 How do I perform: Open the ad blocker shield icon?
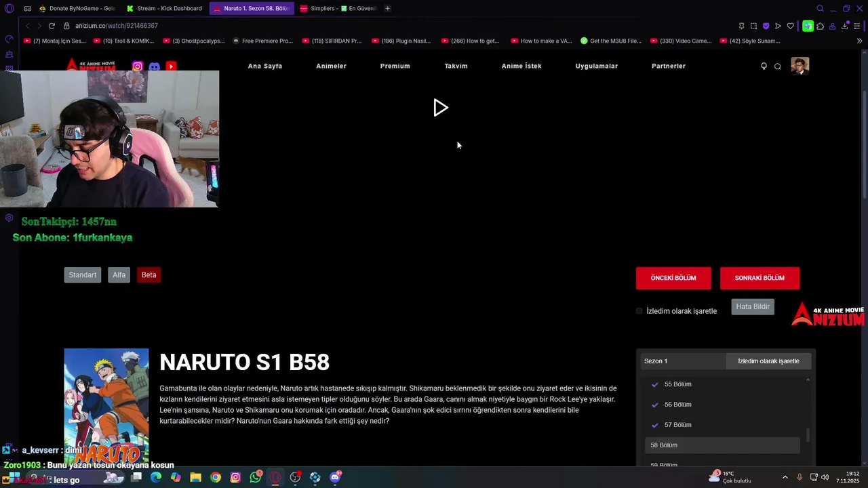(x=766, y=26)
